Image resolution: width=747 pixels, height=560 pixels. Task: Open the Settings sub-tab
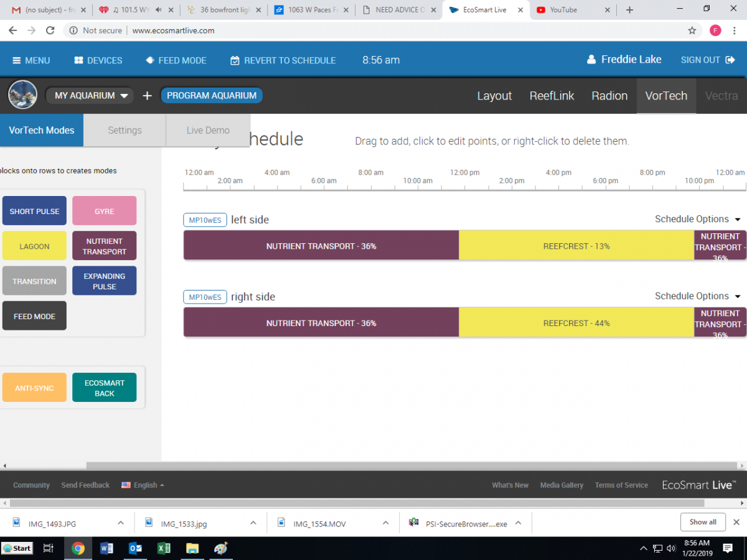(x=125, y=130)
